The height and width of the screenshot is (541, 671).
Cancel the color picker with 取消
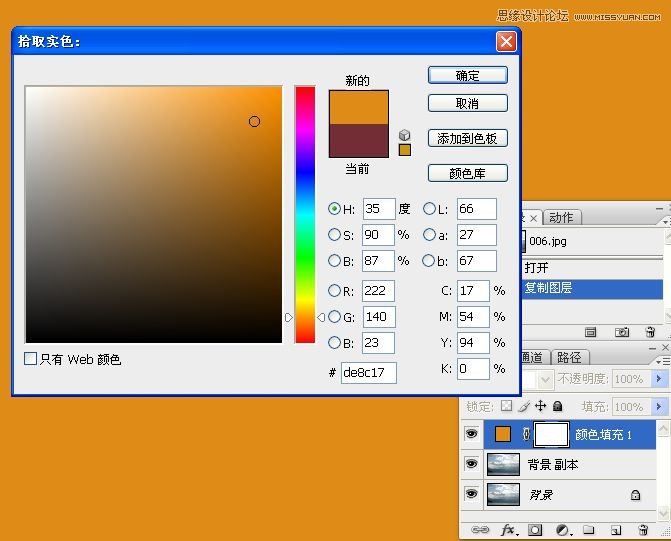click(x=468, y=103)
